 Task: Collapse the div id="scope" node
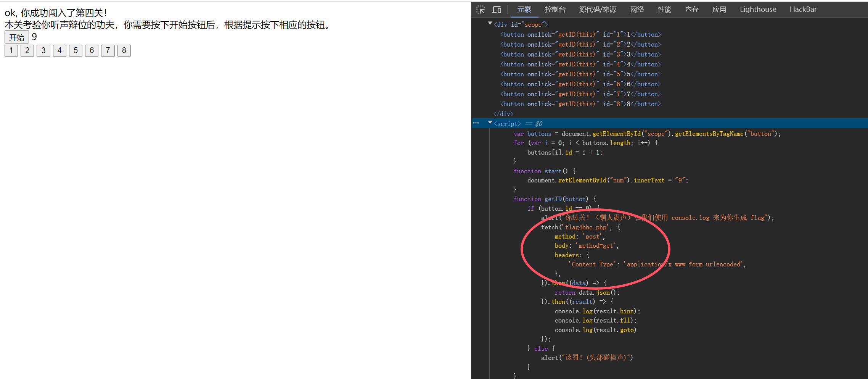490,24
